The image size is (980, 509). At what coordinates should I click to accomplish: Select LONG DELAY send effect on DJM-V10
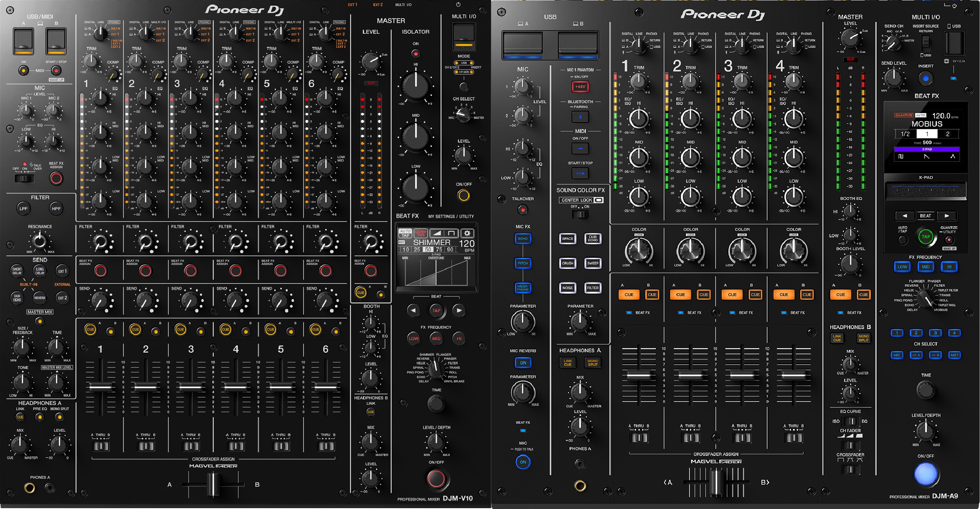coord(40,271)
